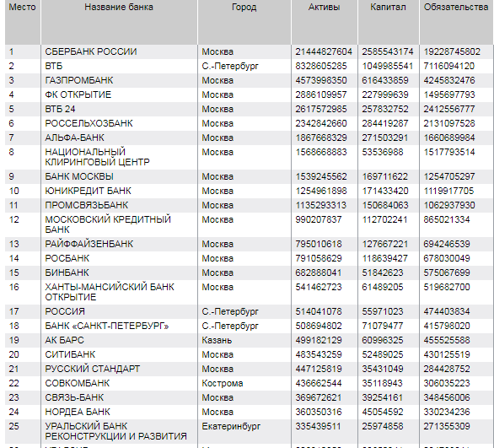Image resolution: width=494 pixels, height=448 pixels.
Task: Select assets value 436662544
Action: [x=318, y=383]
